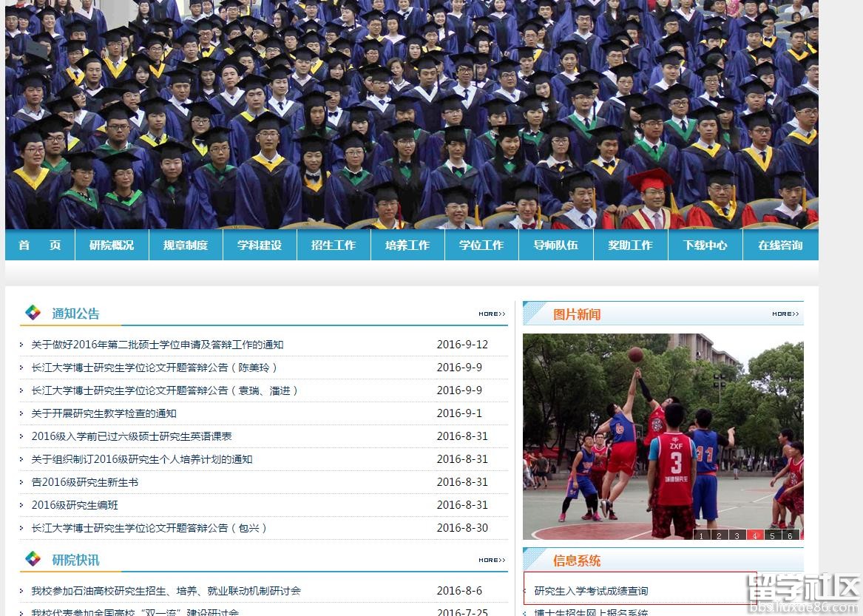Click 研究生入学考试成绩查询 link
The width and height of the screenshot is (863, 616).
(591, 591)
